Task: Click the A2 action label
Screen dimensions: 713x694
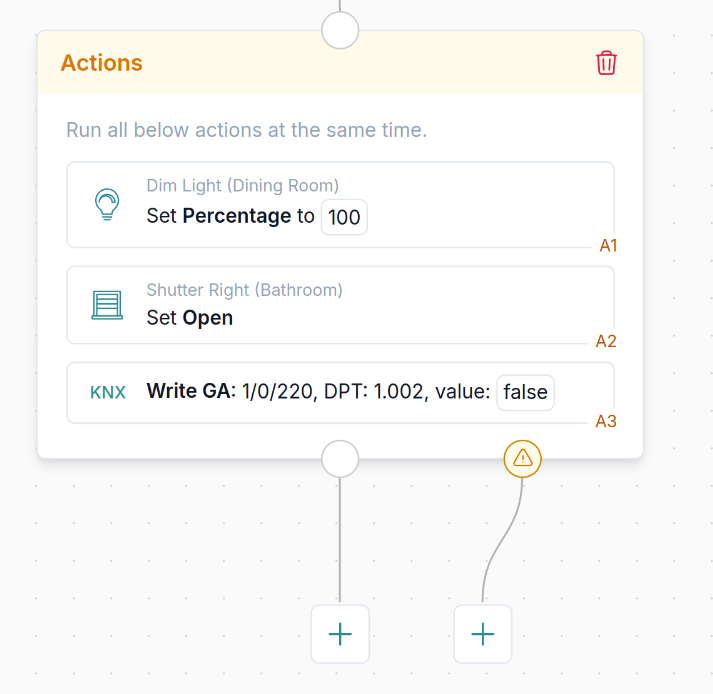Action: [x=606, y=341]
